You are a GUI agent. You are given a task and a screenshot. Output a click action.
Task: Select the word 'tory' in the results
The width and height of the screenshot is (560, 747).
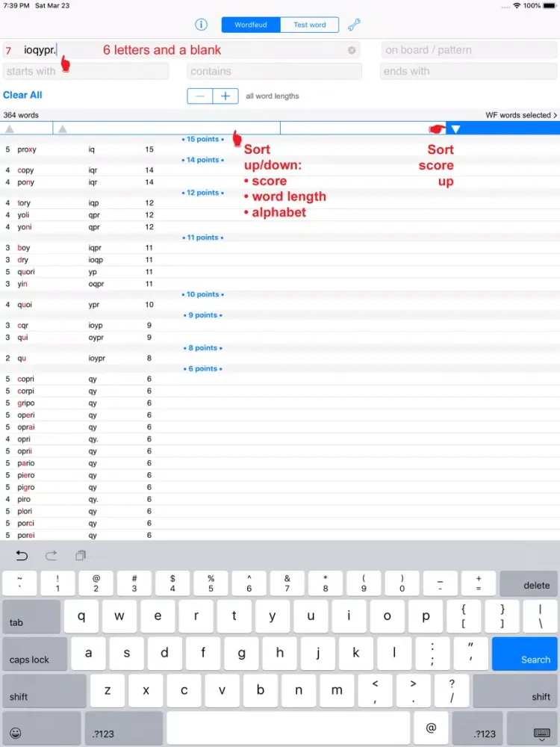point(24,203)
